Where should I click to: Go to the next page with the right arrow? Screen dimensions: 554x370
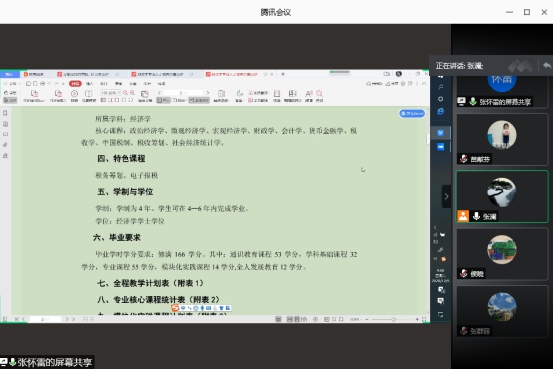[208, 93]
